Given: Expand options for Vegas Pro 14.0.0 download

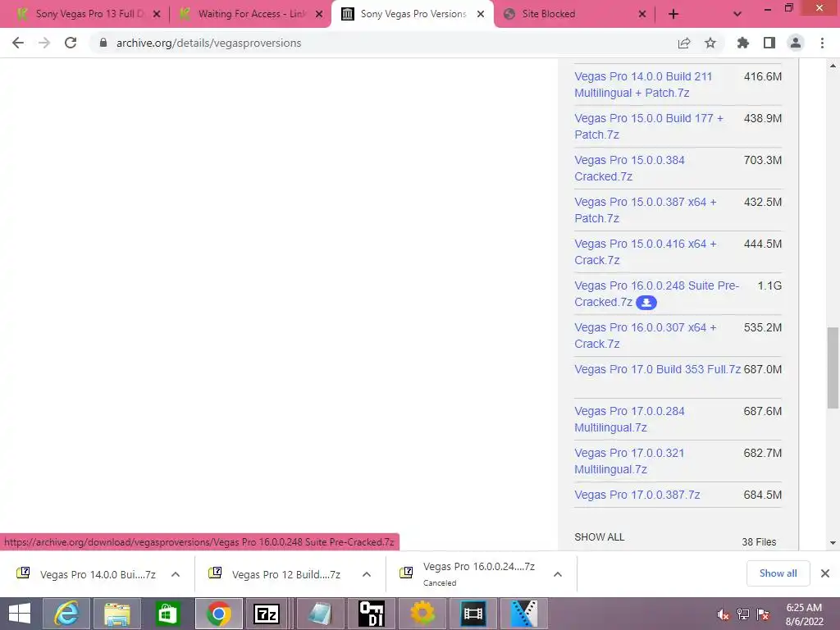Looking at the screenshot, I should (176, 574).
